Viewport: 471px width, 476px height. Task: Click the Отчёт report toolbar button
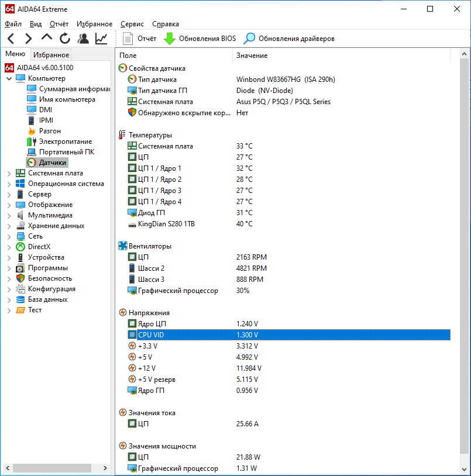pos(139,39)
